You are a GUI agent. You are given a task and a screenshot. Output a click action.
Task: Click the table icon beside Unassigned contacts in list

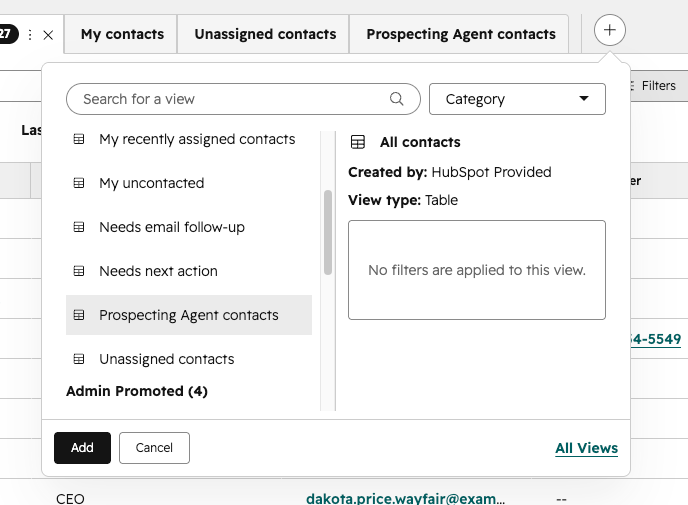pos(79,359)
